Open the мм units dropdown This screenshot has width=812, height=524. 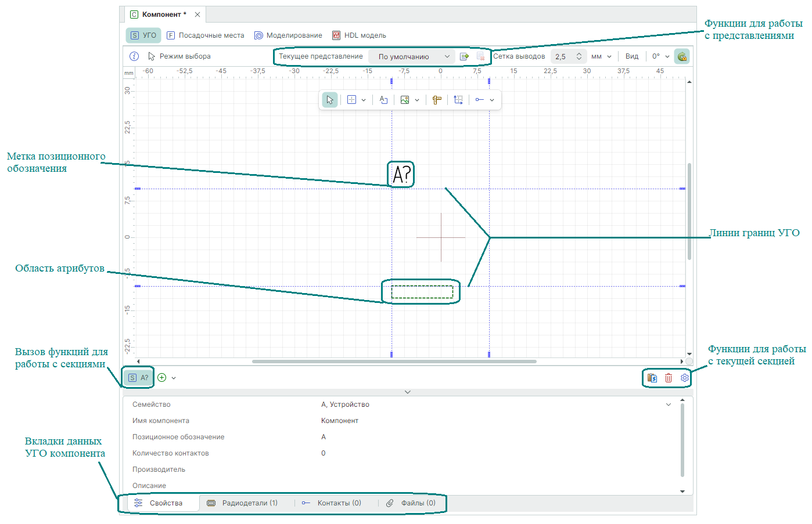point(601,56)
